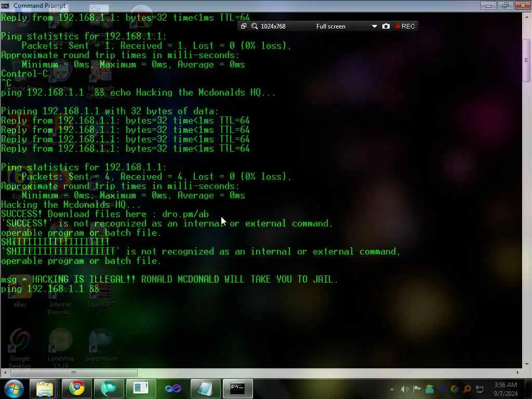Click the horizontal scrollbar right arrow
This screenshot has height=399, width=532.
pos(517,373)
